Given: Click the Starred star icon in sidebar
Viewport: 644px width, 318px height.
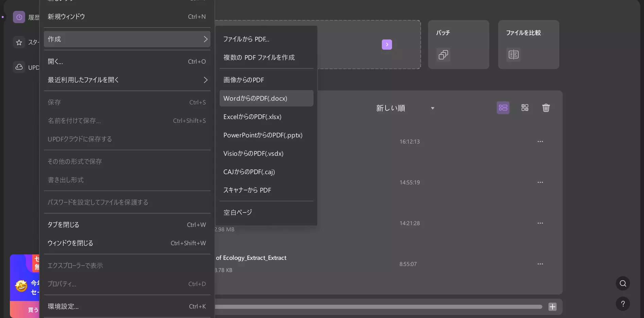Looking at the screenshot, I should pyautogui.click(x=19, y=43).
